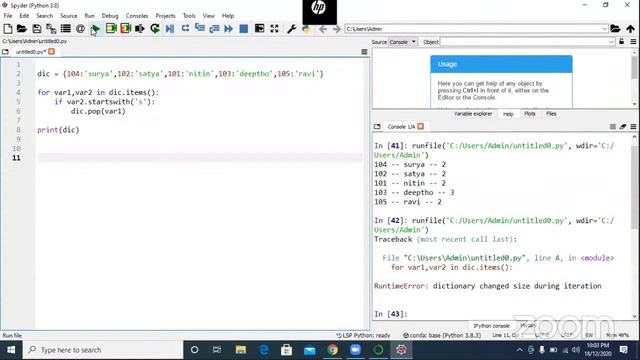Go to parent directory up arrow
This screenshot has width=640, height=360.
tap(630, 29)
